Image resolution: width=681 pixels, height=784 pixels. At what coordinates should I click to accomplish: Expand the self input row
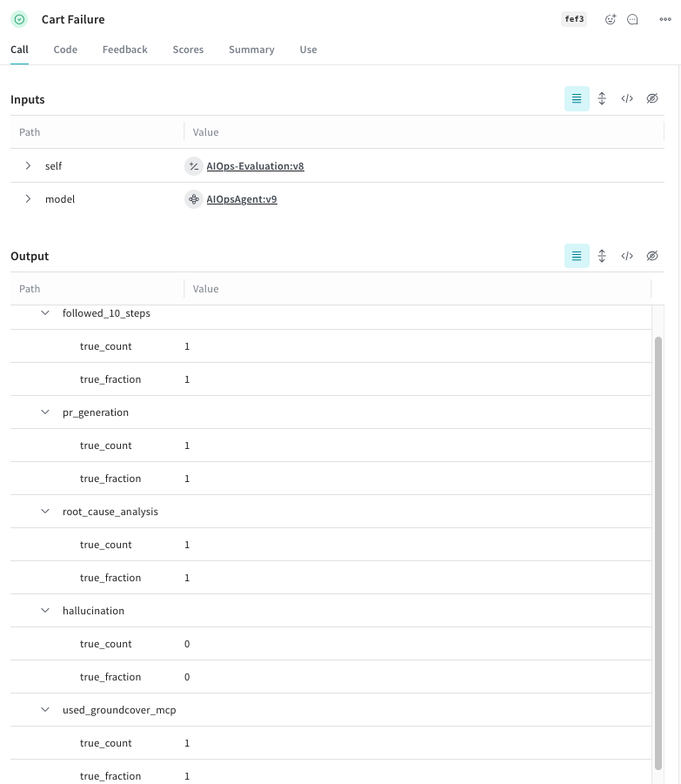click(28, 165)
